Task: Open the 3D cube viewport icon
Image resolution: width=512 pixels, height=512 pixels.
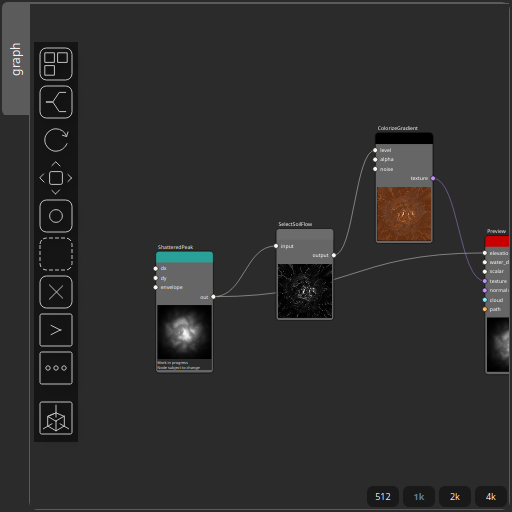Action: (56, 418)
